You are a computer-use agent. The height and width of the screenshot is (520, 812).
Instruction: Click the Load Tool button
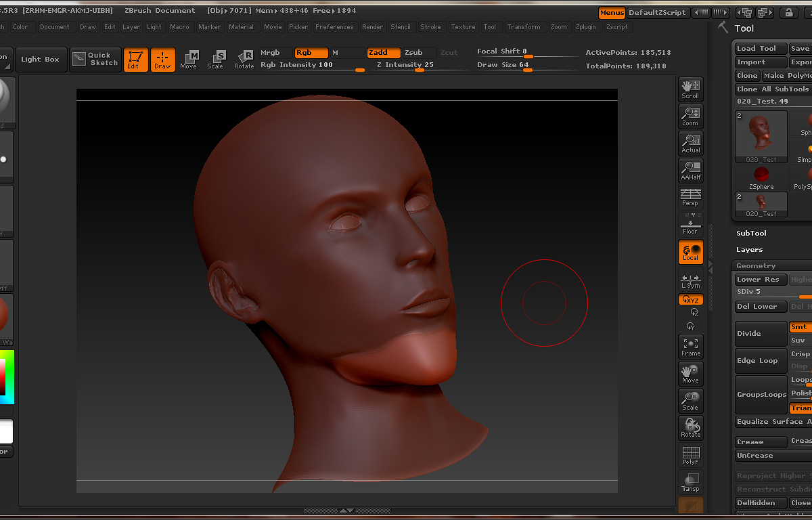(x=761, y=49)
